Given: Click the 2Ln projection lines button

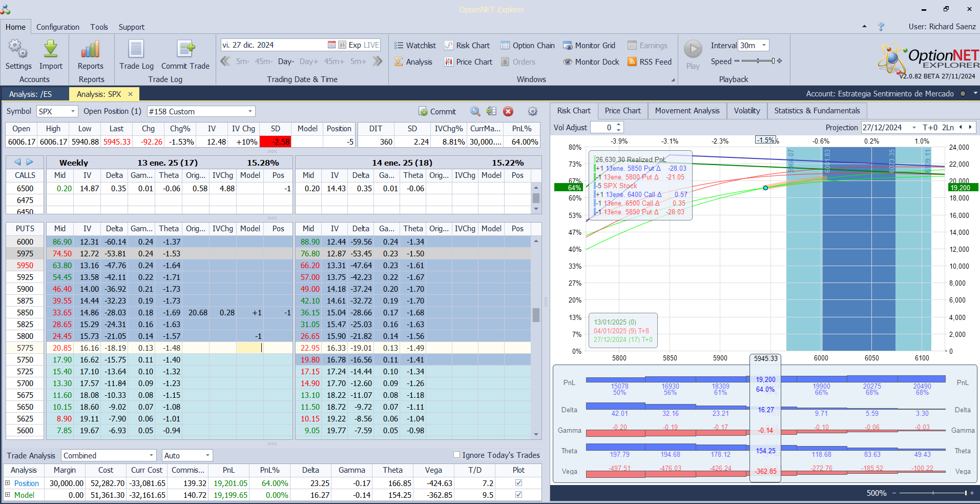Looking at the screenshot, I should point(948,128).
